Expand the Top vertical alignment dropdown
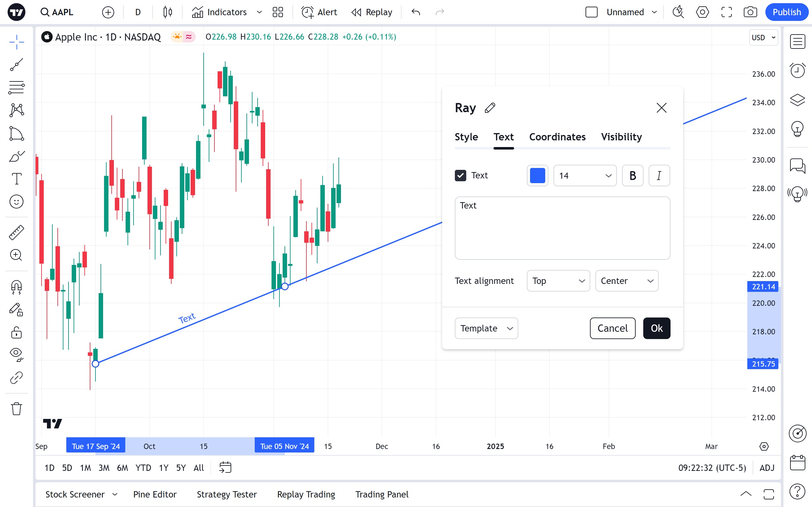 [558, 281]
